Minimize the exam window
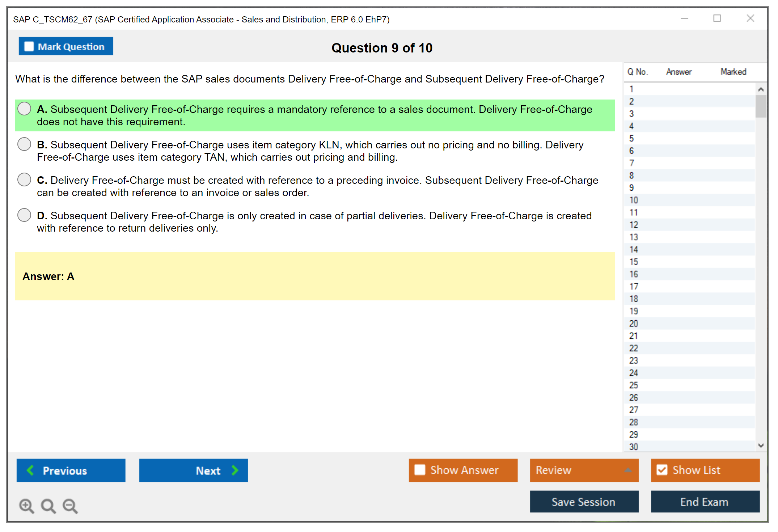The height and width of the screenshot is (532, 778). tap(684, 18)
